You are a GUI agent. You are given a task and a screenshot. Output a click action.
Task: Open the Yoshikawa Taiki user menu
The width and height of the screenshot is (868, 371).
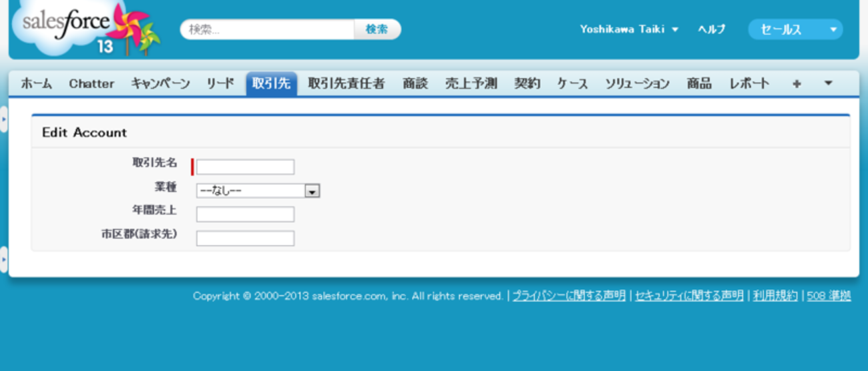tap(629, 29)
